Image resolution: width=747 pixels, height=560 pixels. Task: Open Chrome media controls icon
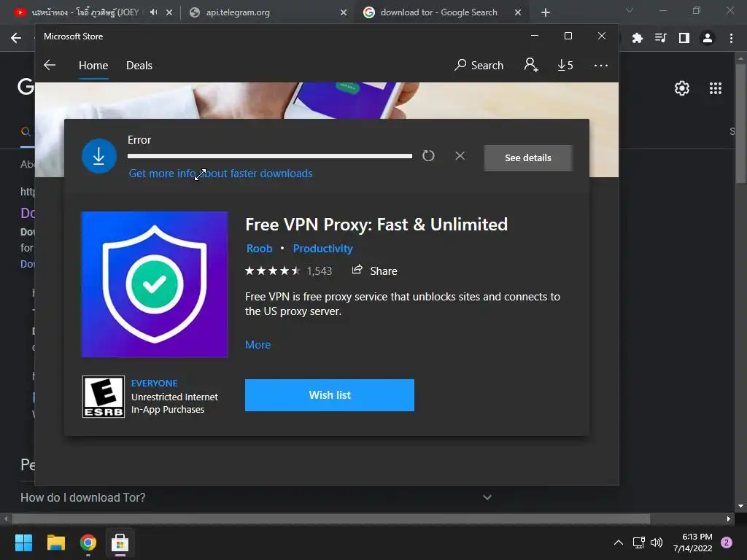tap(660, 38)
